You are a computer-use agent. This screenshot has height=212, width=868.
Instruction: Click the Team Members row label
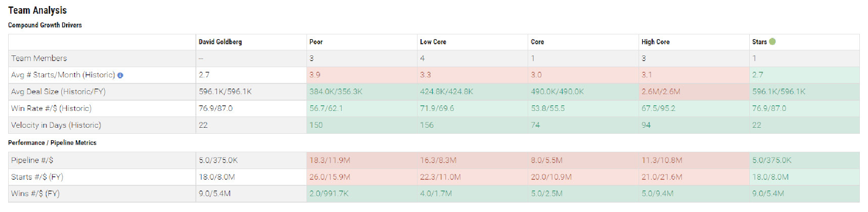coord(39,58)
